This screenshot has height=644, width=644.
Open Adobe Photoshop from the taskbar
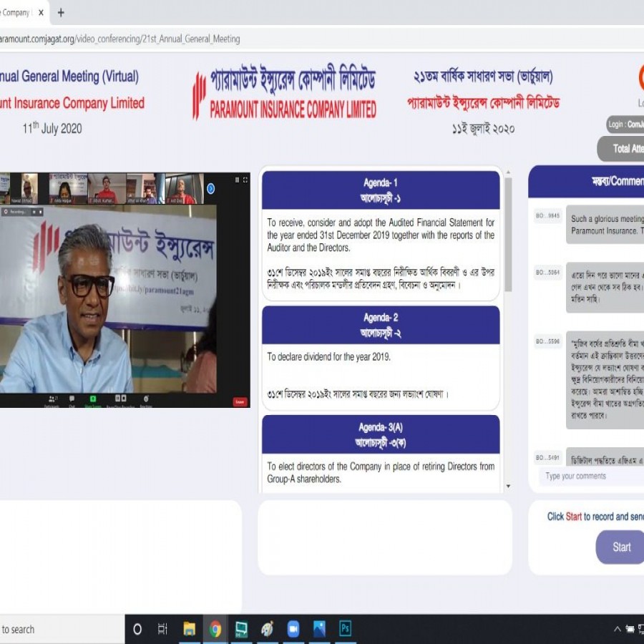point(345,629)
